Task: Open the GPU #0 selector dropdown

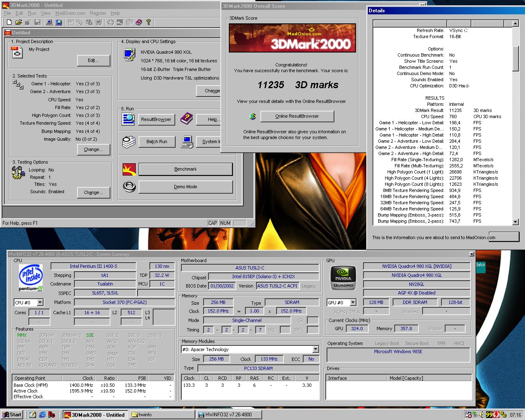Action: (353, 303)
